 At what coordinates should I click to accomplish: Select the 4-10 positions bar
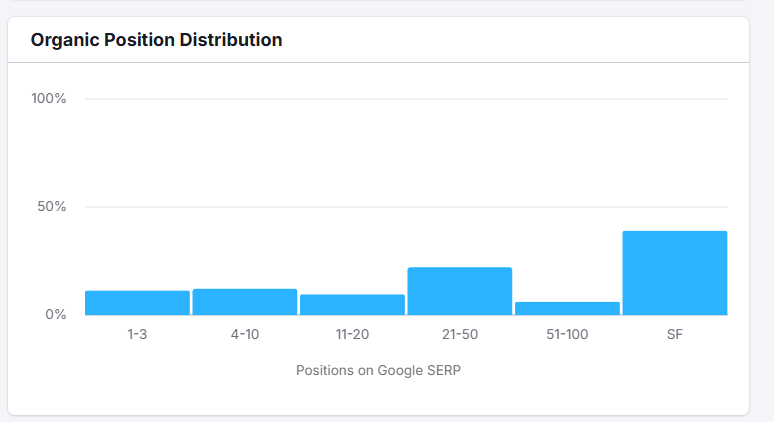pyautogui.click(x=245, y=302)
